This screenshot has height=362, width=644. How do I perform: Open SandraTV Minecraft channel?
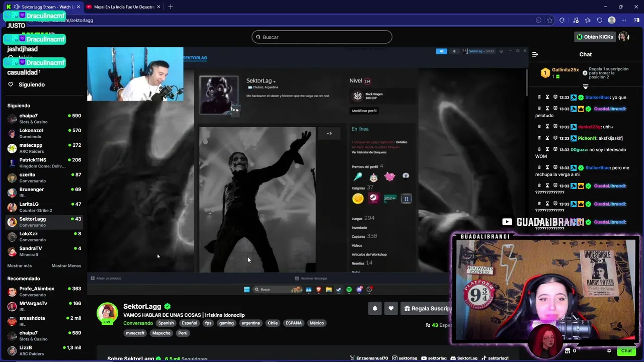pos(44,251)
